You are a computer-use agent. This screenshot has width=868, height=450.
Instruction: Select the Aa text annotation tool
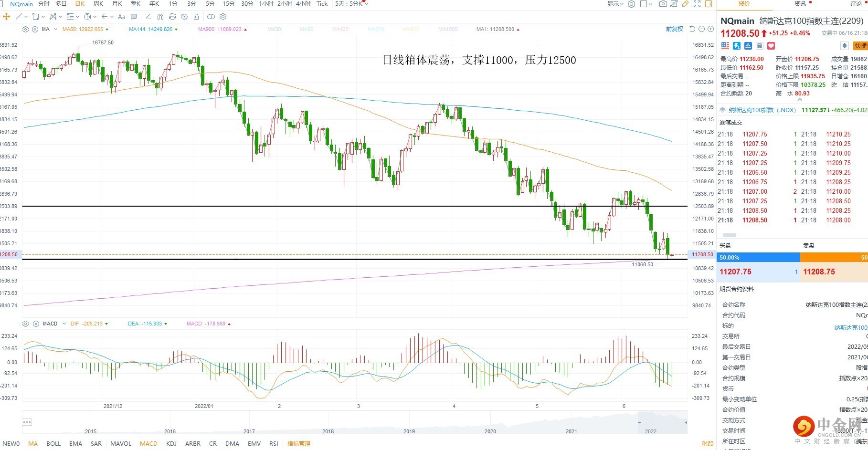click(x=121, y=17)
